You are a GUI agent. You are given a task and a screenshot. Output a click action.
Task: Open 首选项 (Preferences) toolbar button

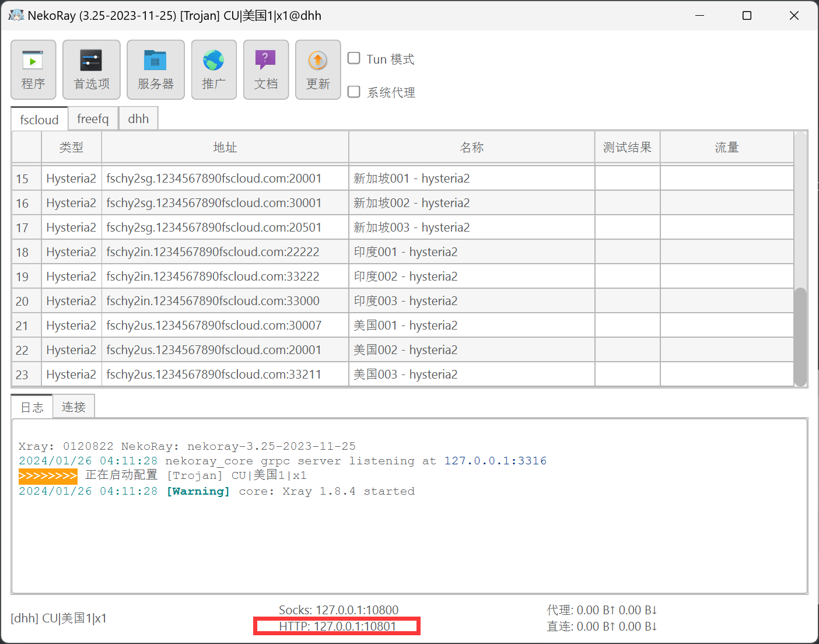pyautogui.click(x=92, y=69)
